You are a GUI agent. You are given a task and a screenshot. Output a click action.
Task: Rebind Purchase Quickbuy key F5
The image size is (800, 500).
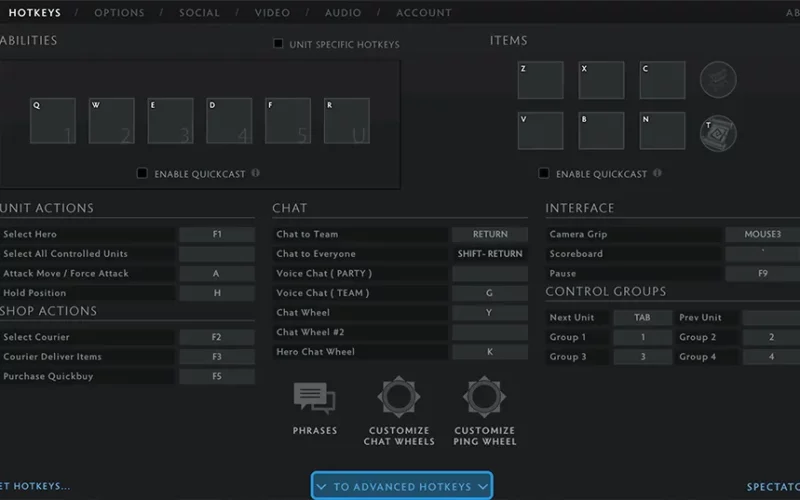click(217, 376)
